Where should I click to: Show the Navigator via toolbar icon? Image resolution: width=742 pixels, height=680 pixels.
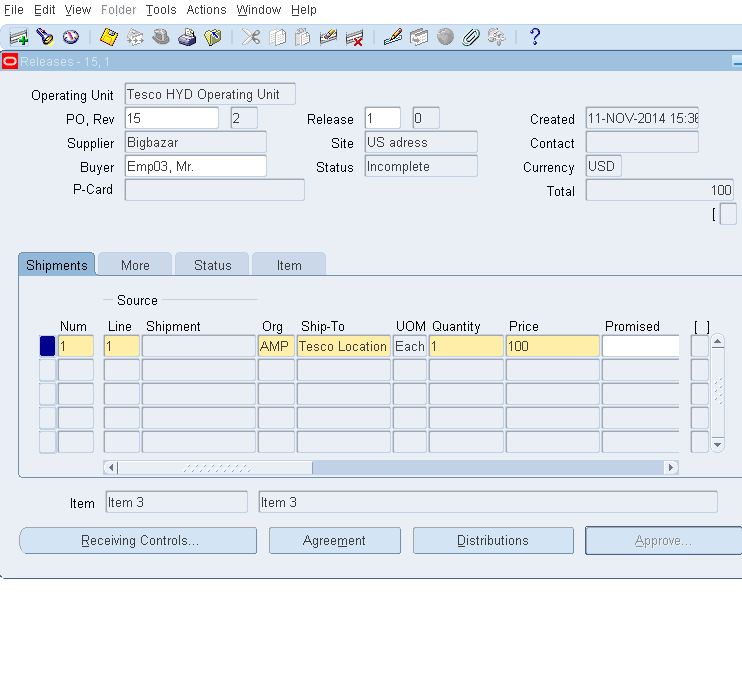coord(71,37)
